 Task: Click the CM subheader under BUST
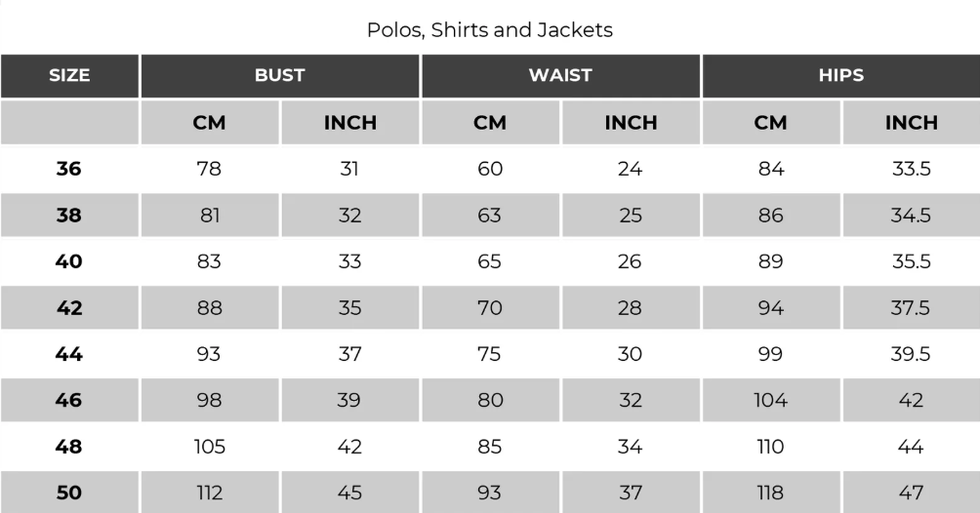tap(210, 123)
